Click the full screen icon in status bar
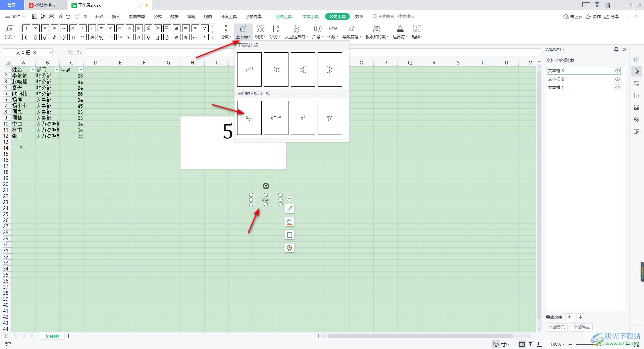 (x=636, y=344)
